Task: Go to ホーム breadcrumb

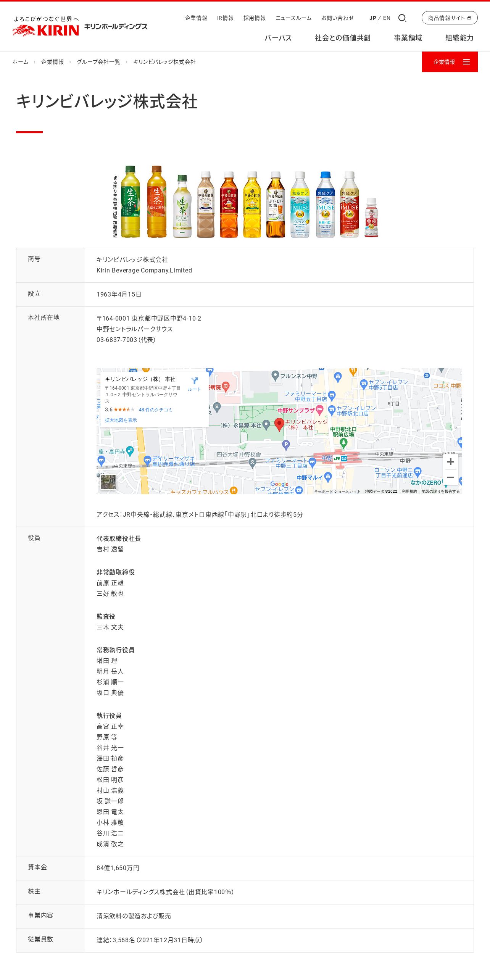Action: click(x=20, y=62)
